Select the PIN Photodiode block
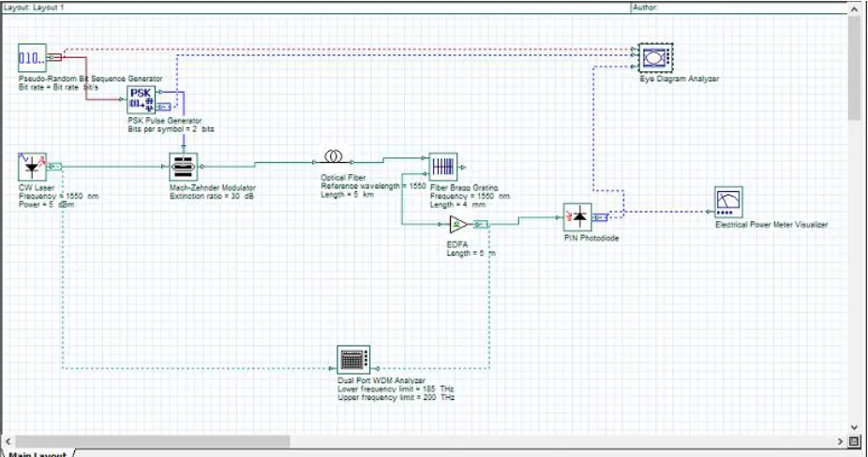This screenshot has height=457, width=868. 577,217
